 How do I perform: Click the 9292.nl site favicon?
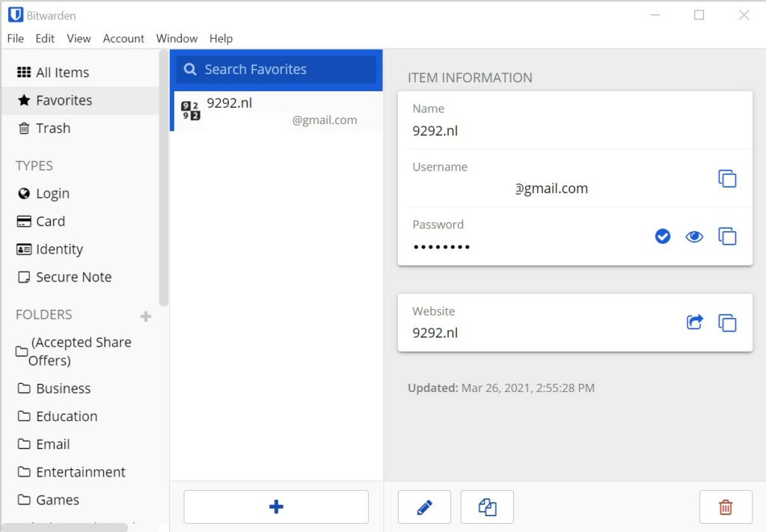[x=191, y=111]
